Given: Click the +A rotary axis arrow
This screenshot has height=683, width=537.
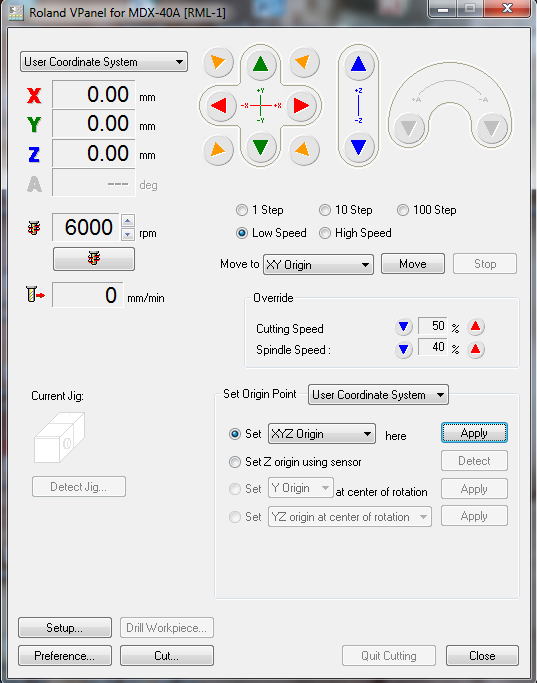Looking at the screenshot, I should pos(409,128).
